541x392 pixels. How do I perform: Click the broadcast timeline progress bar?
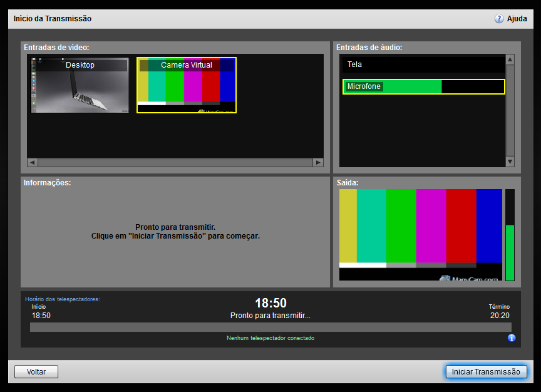pos(270,328)
